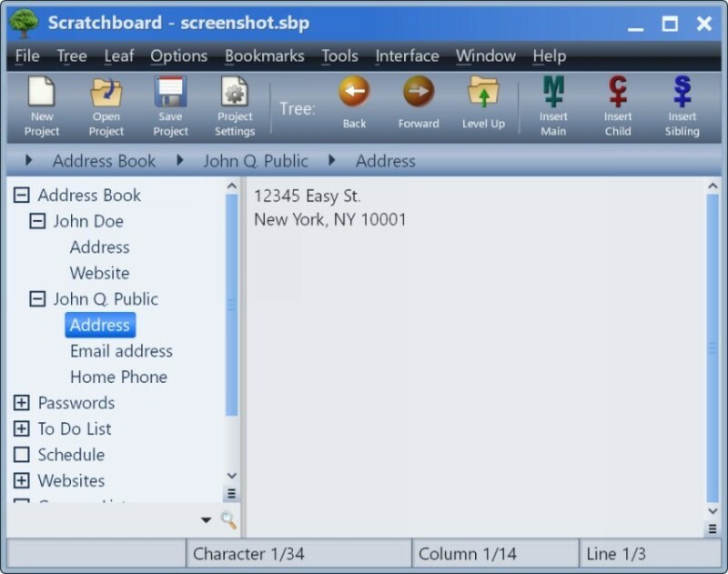
Task: Save the project with the floppy icon
Action: coord(170,94)
